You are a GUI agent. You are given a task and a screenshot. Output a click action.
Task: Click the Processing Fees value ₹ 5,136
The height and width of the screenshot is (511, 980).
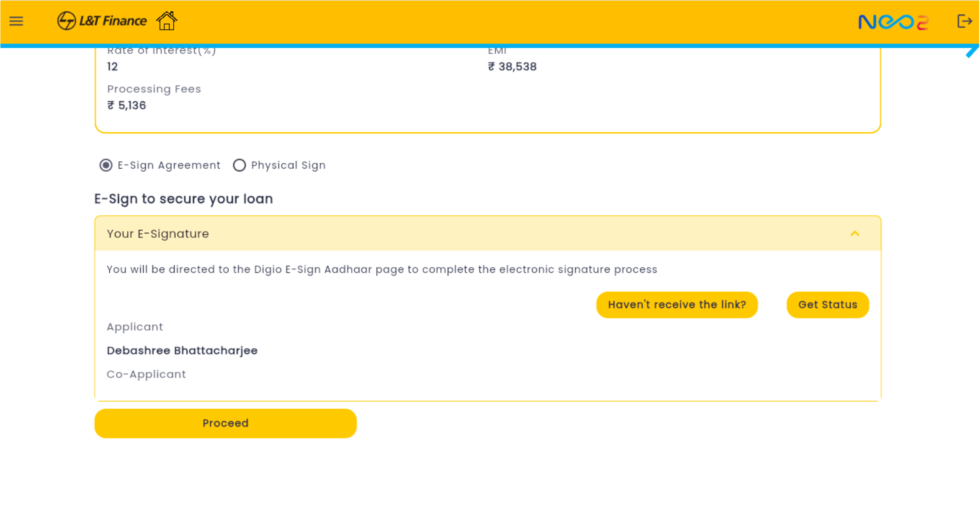point(127,105)
